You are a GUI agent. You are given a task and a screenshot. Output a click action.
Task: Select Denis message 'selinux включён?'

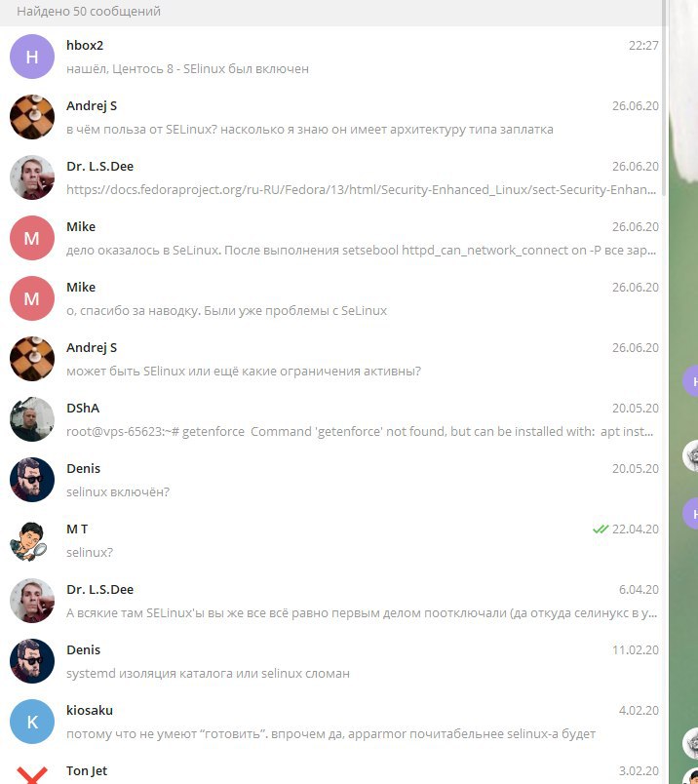(334, 480)
